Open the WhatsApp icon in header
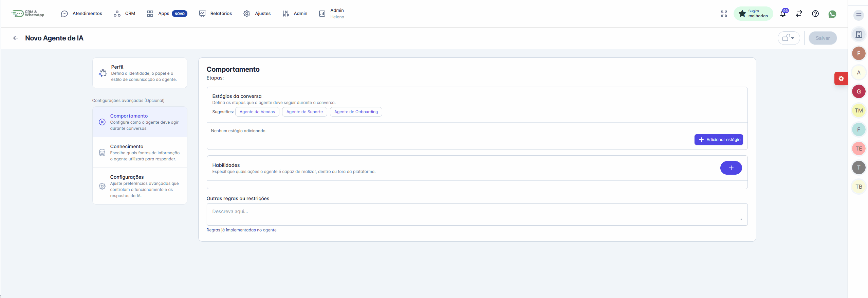Viewport: 868px width, 298px height. pyautogui.click(x=832, y=14)
